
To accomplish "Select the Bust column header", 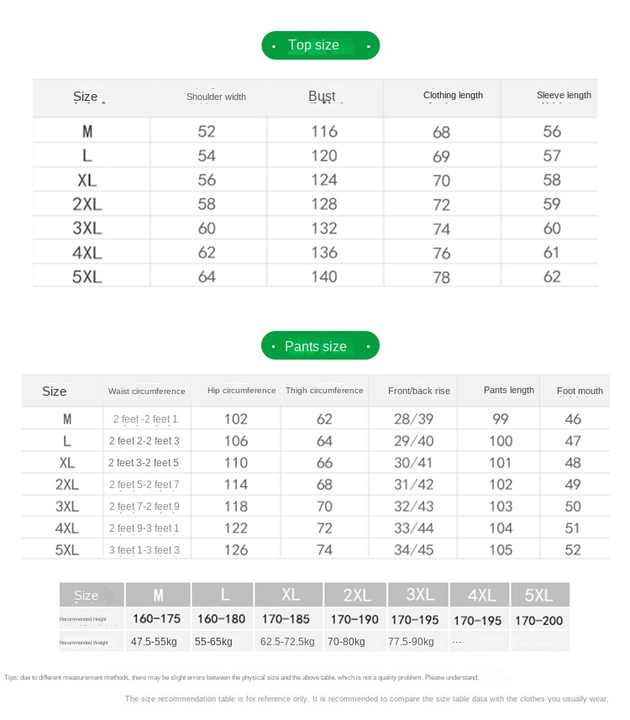I will click(x=322, y=96).
